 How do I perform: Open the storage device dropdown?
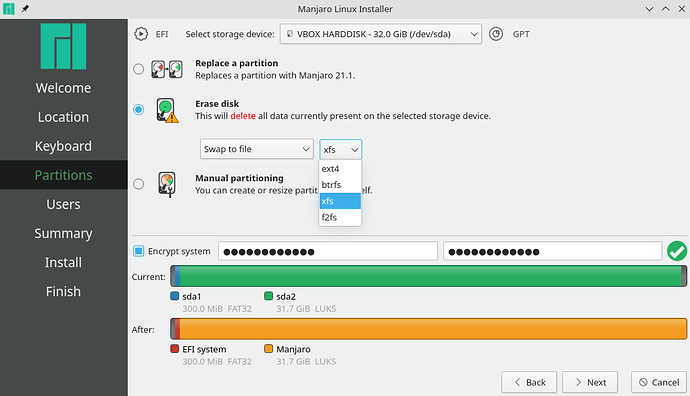(381, 34)
